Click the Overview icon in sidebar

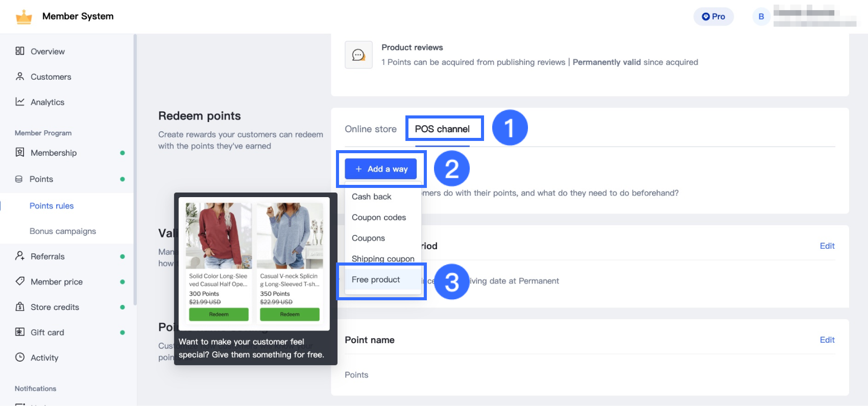(x=20, y=51)
